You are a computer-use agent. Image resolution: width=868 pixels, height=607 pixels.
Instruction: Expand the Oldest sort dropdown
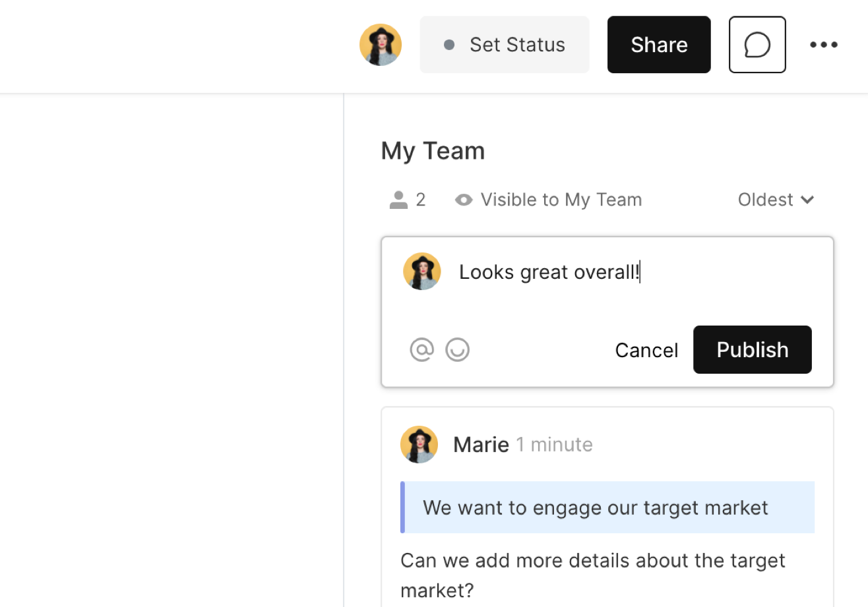coord(776,200)
